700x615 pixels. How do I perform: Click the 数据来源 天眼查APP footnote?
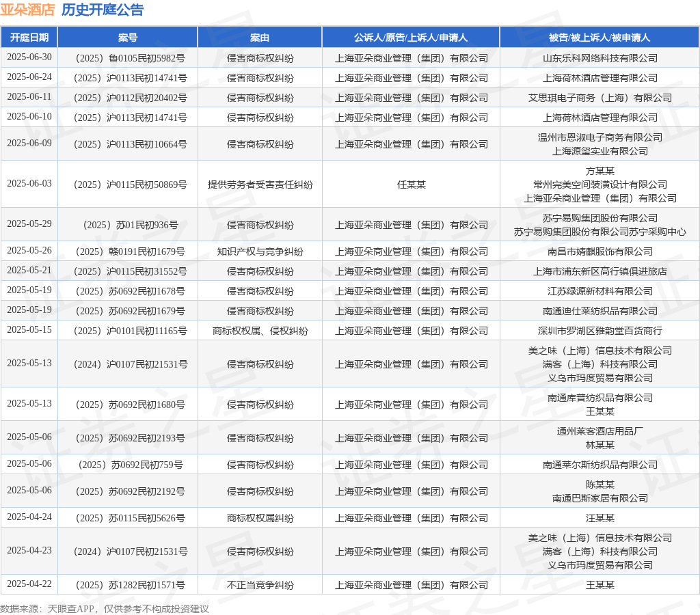point(105,609)
